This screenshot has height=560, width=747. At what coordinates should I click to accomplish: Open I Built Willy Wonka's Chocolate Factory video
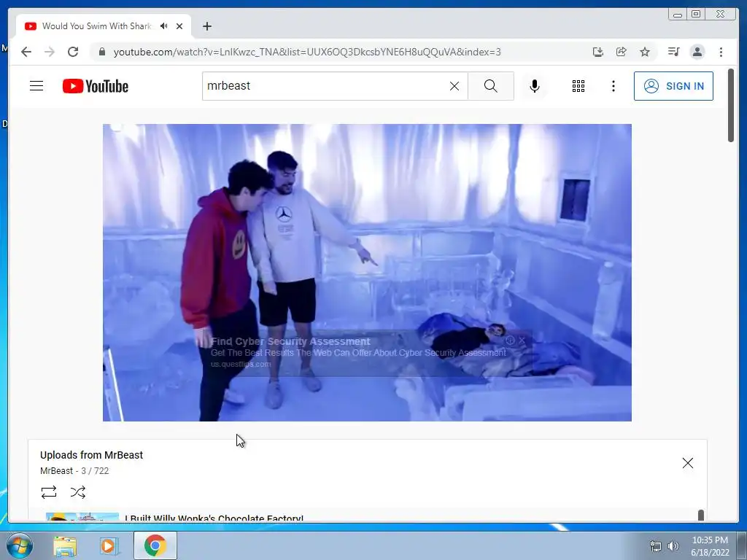tap(214, 518)
